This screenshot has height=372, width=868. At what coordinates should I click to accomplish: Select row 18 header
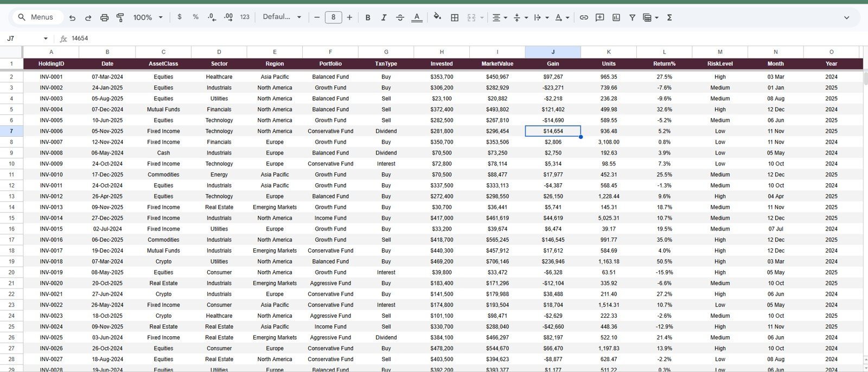[x=11, y=251]
